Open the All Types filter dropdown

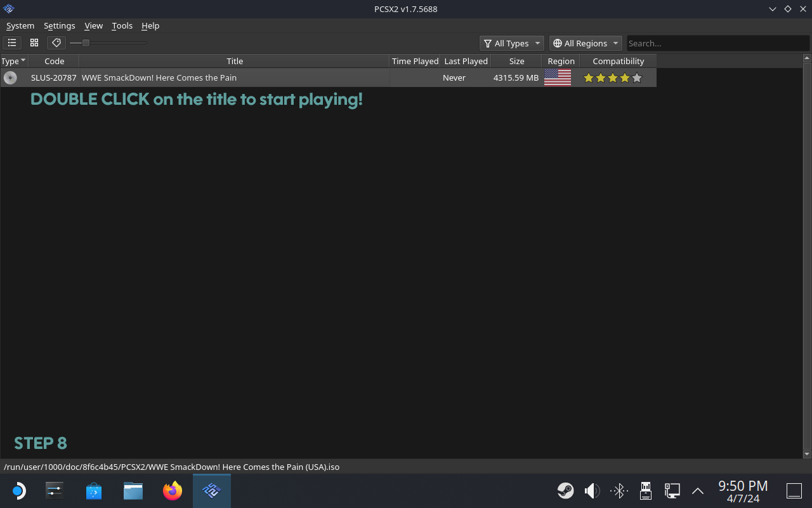click(511, 43)
